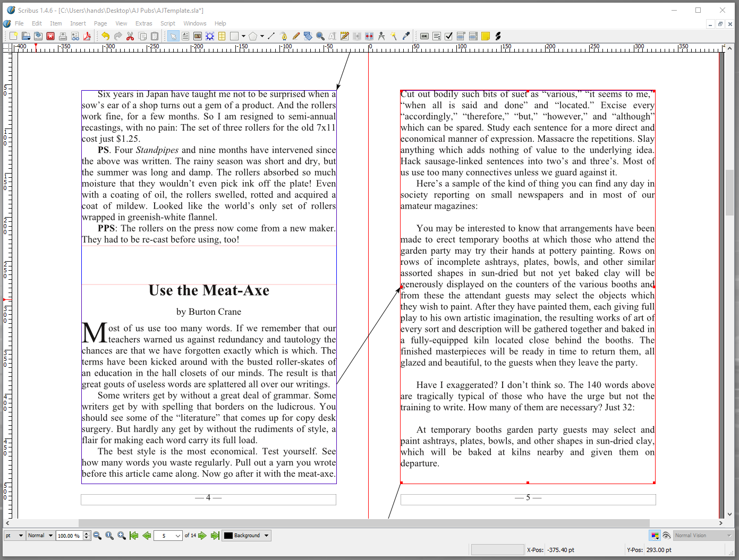The height and width of the screenshot is (560, 739).
Task: Open the Insert menu
Action: [78, 23]
